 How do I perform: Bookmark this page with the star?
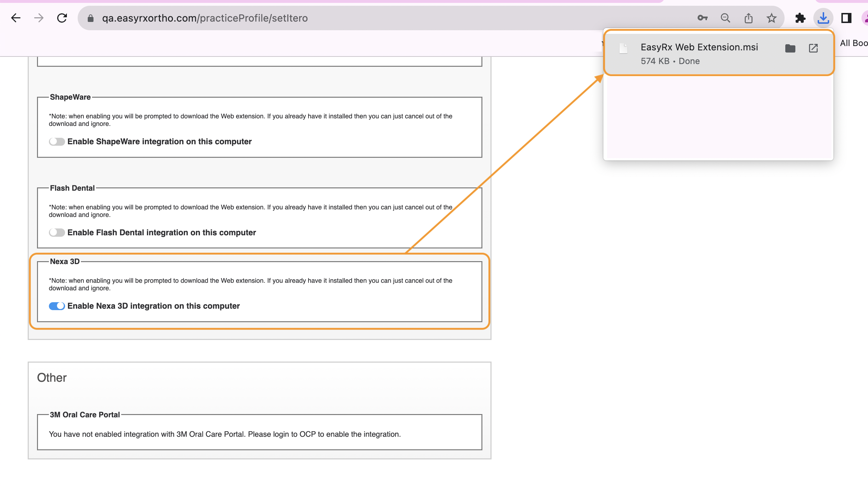(x=772, y=18)
